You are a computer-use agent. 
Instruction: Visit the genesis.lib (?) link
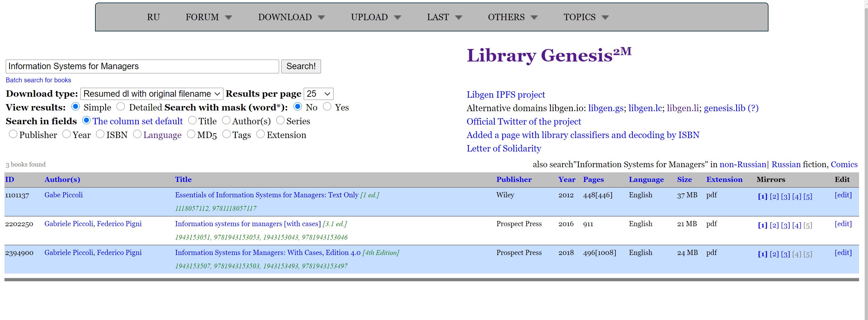coord(731,108)
